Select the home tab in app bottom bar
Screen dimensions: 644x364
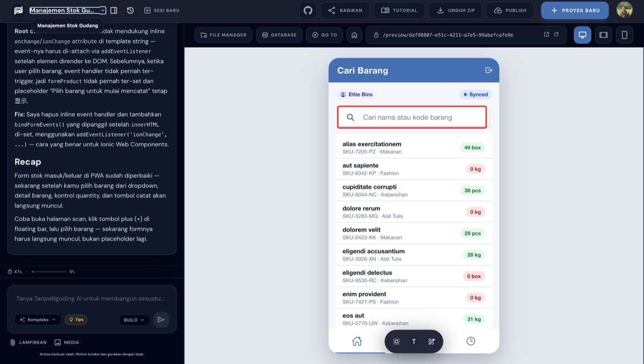coord(357,341)
